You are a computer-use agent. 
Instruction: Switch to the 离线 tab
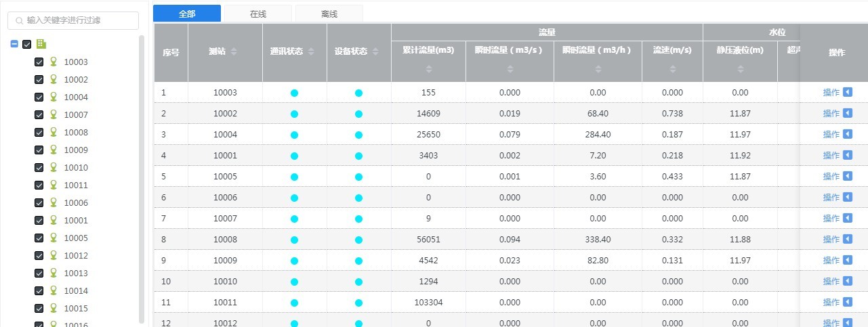pyautogui.click(x=329, y=13)
